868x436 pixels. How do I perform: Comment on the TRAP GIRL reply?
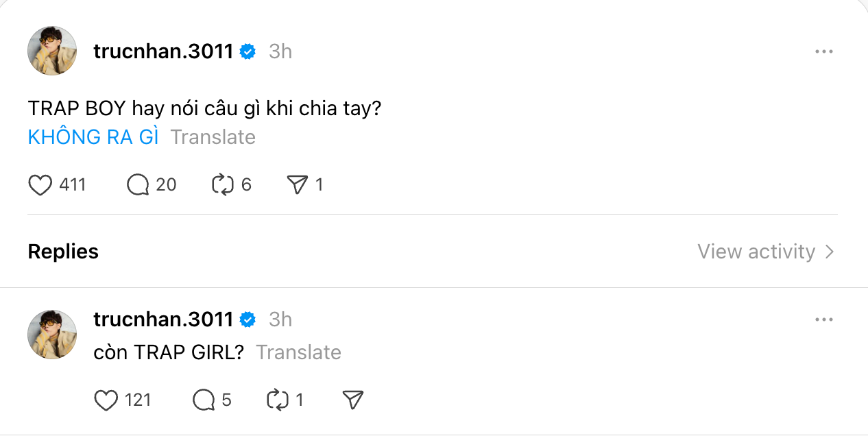203,400
